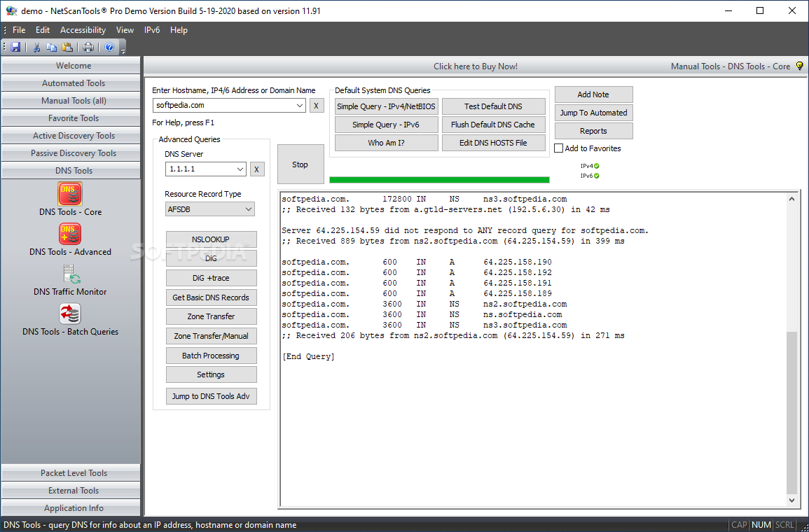Open the IPv6 menu
809x532 pixels.
[x=152, y=30]
